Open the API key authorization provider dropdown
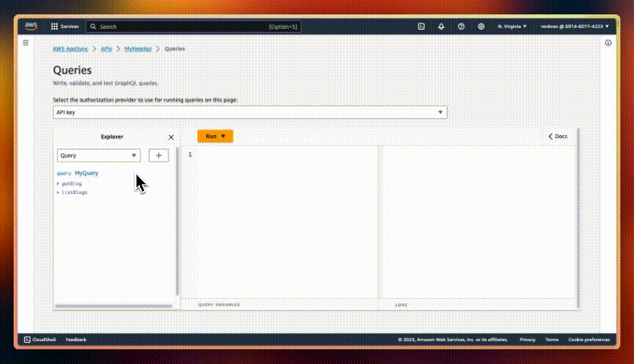This screenshot has width=634, height=364. 250,112
